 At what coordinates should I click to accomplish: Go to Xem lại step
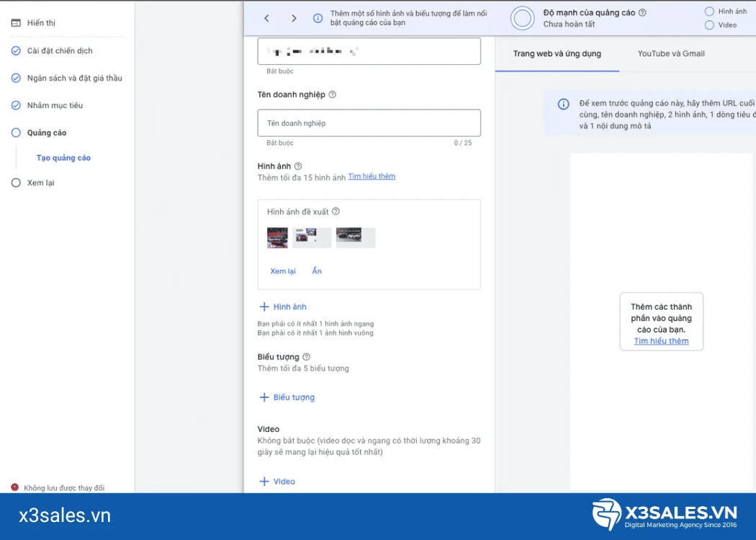click(40, 183)
